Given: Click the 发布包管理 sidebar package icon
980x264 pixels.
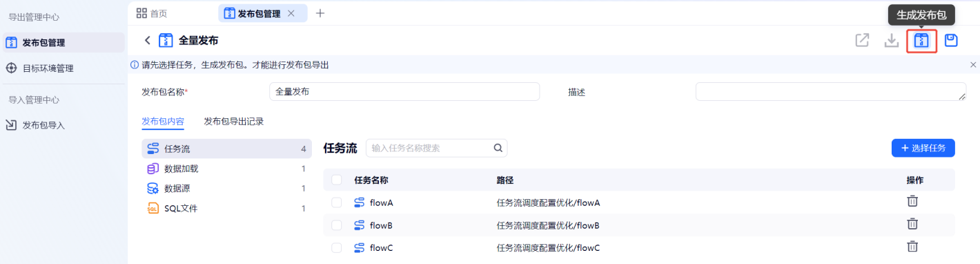Looking at the screenshot, I should [x=11, y=43].
